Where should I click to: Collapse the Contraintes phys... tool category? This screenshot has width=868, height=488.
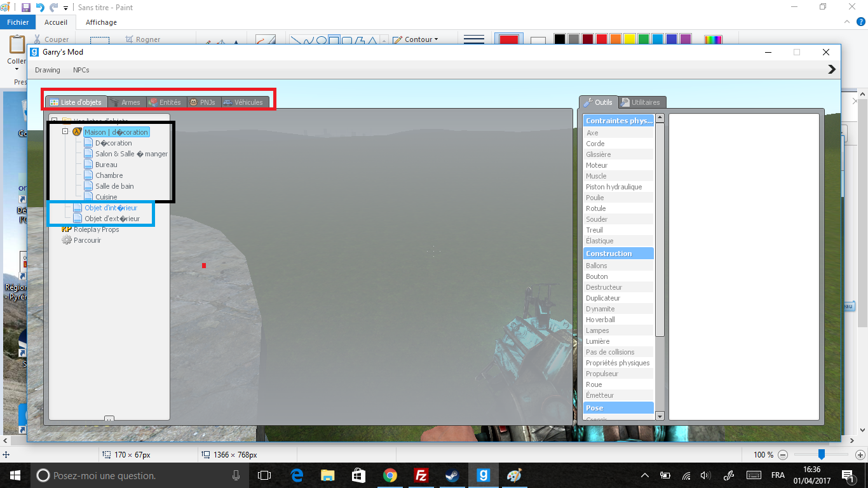(618, 121)
